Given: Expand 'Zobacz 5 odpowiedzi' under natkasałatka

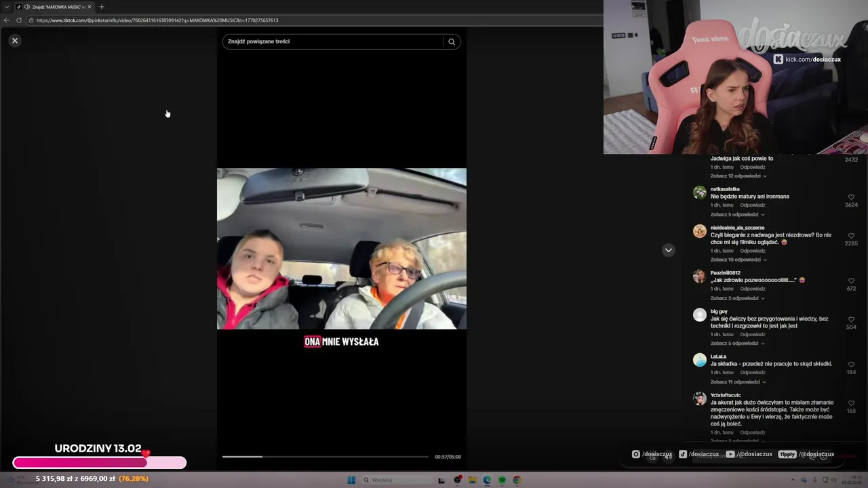Looking at the screenshot, I should 736,215.
